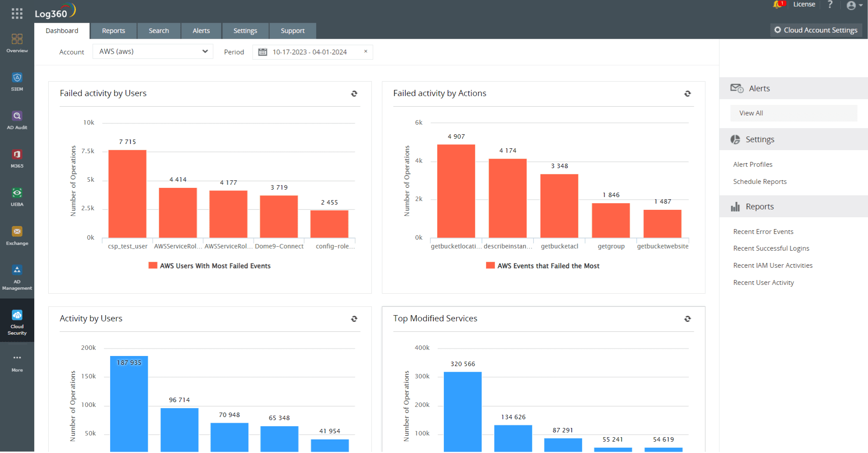The width and height of the screenshot is (868, 453).
Task: Open the help menu via the question mark
Action: [830, 5]
